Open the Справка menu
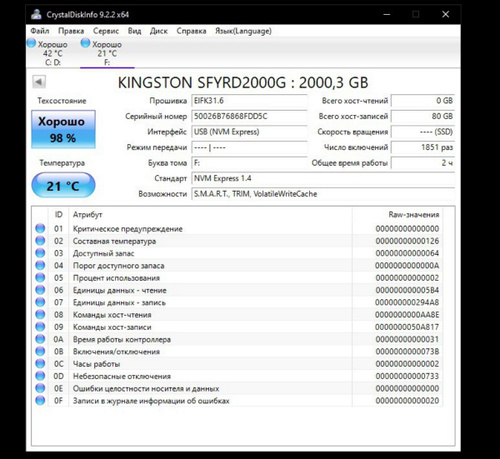Image resolution: width=500 pixels, height=459 pixels. (x=191, y=31)
